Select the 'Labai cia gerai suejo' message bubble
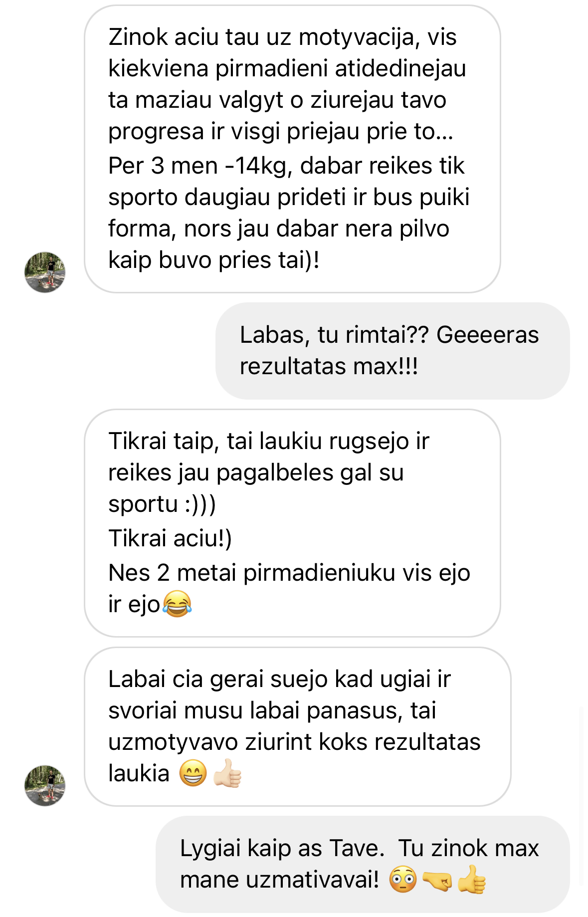The width and height of the screenshot is (588, 917). (298, 727)
